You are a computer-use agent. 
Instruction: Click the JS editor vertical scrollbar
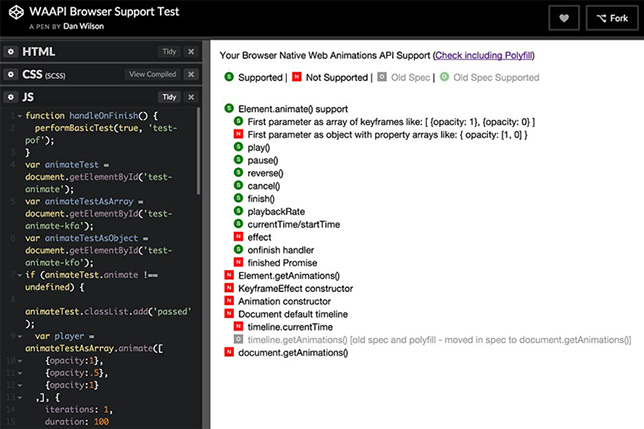(199, 151)
